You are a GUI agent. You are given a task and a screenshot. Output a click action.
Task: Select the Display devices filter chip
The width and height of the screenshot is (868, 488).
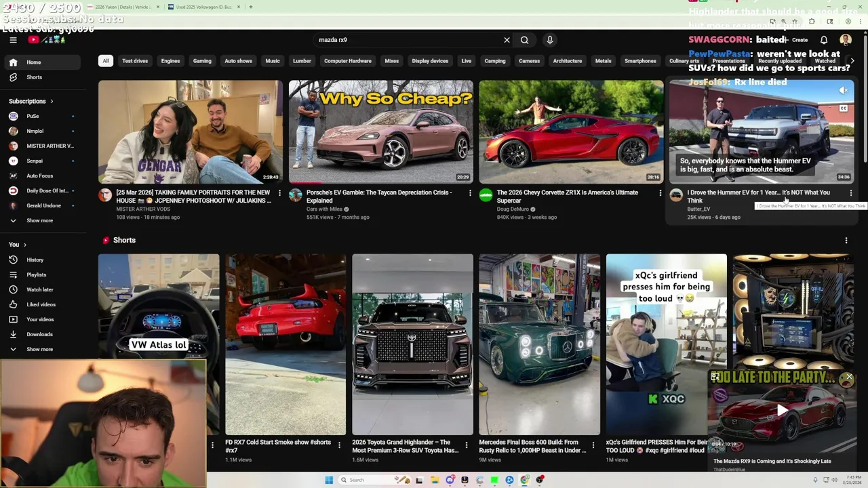click(x=430, y=61)
